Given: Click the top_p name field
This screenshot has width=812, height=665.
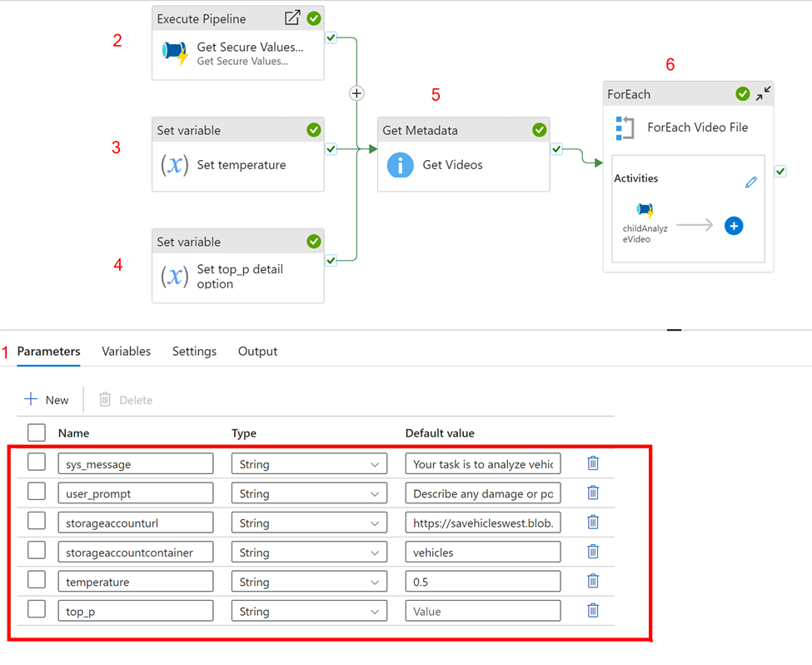Looking at the screenshot, I should click(136, 612).
